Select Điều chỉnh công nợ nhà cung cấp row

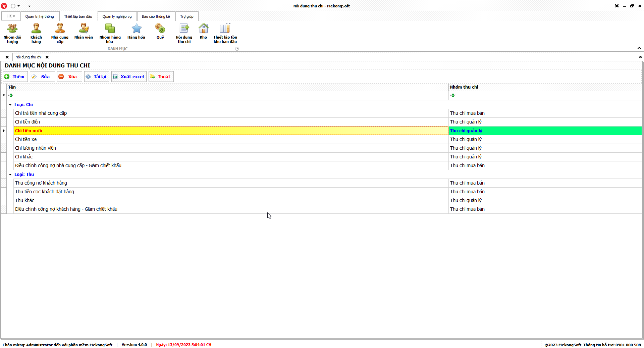point(328,165)
